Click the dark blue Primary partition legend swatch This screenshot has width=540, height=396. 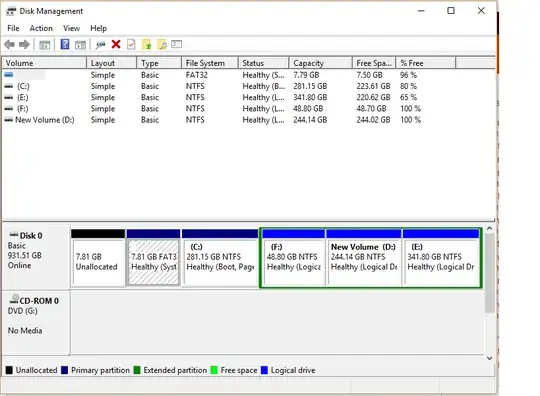64,370
